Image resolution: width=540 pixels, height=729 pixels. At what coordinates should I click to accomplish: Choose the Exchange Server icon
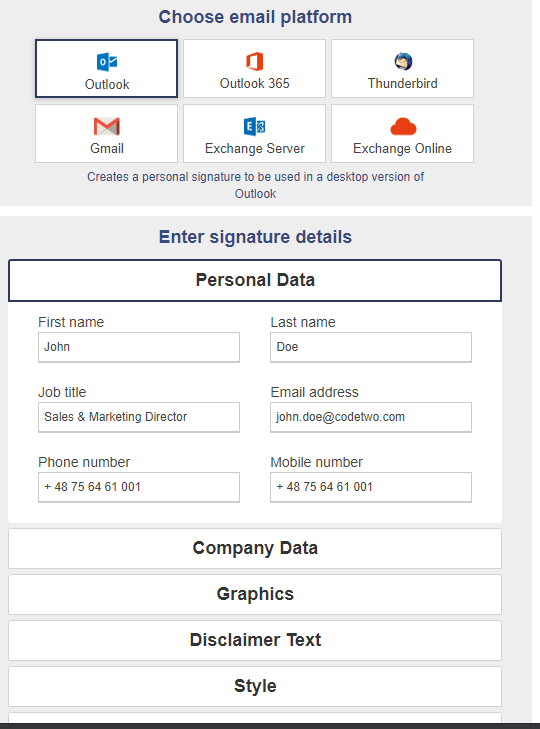pos(254,126)
